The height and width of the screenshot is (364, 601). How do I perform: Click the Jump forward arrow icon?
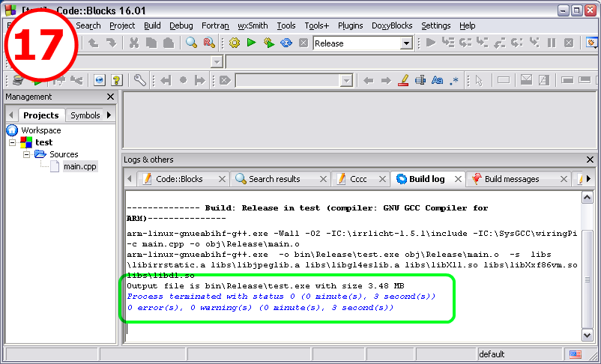[199, 80]
